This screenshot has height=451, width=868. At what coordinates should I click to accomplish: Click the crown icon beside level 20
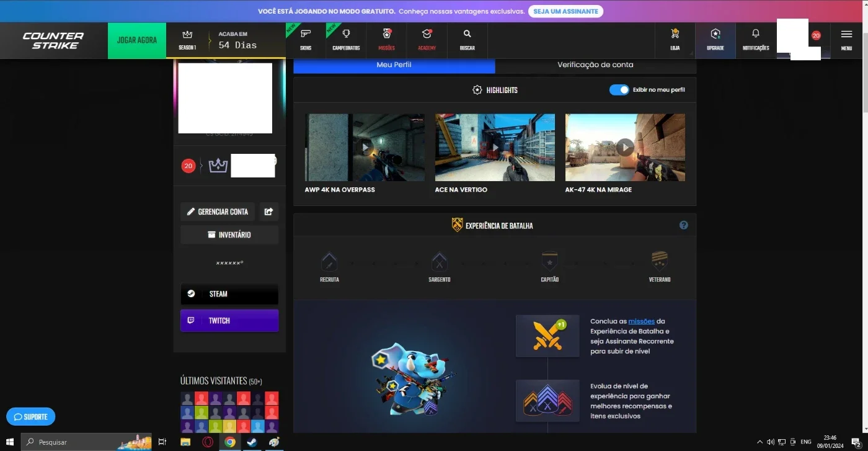coord(218,166)
